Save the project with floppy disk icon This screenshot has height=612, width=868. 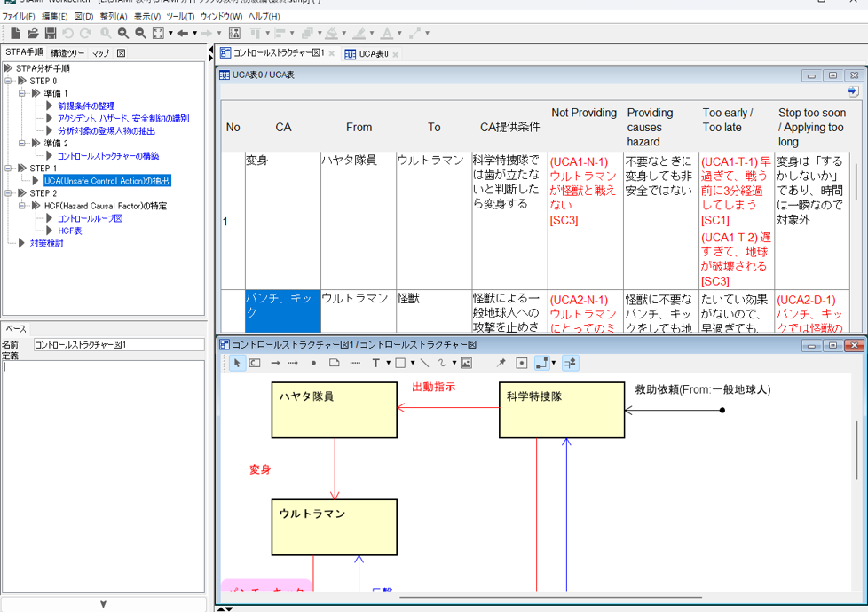[x=51, y=33]
